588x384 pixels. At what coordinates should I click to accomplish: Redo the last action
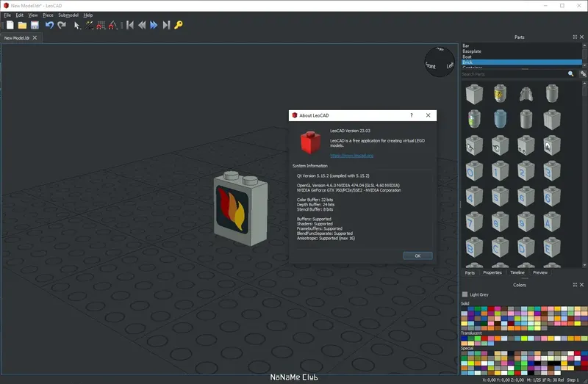point(62,25)
